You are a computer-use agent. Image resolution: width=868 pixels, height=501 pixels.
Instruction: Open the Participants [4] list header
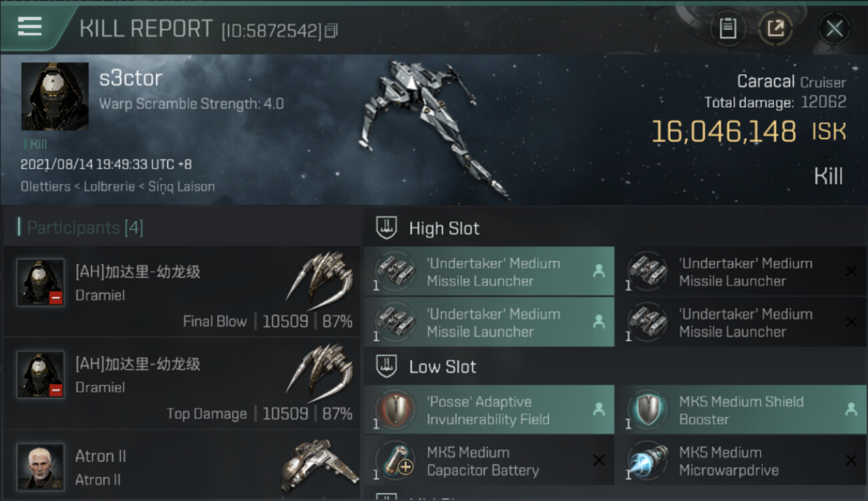pyautogui.click(x=85, y=228)
